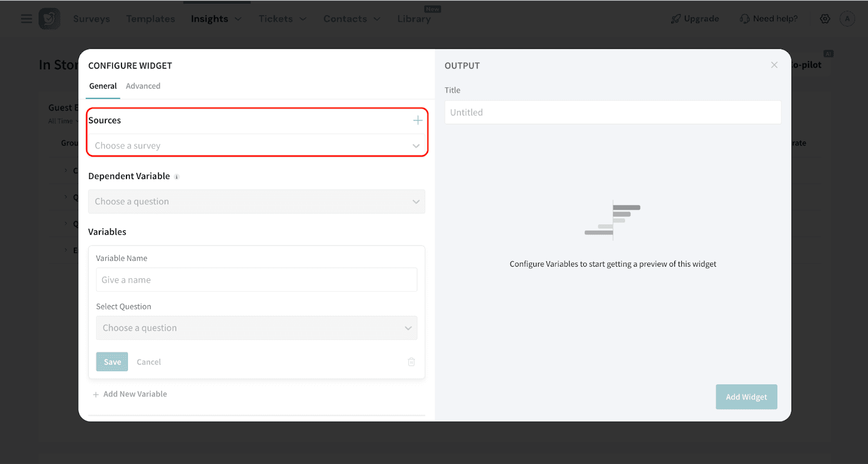This screenshot has height=464, width=868.
Task: Open the settings gear icon
Action: click(x=825, y=19)
